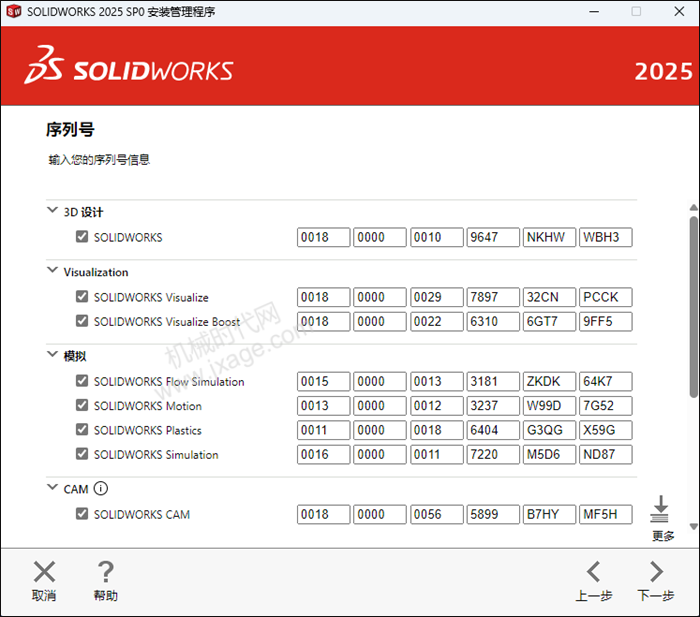
Task: Close the installation manager window
Action: click(679, 11)
